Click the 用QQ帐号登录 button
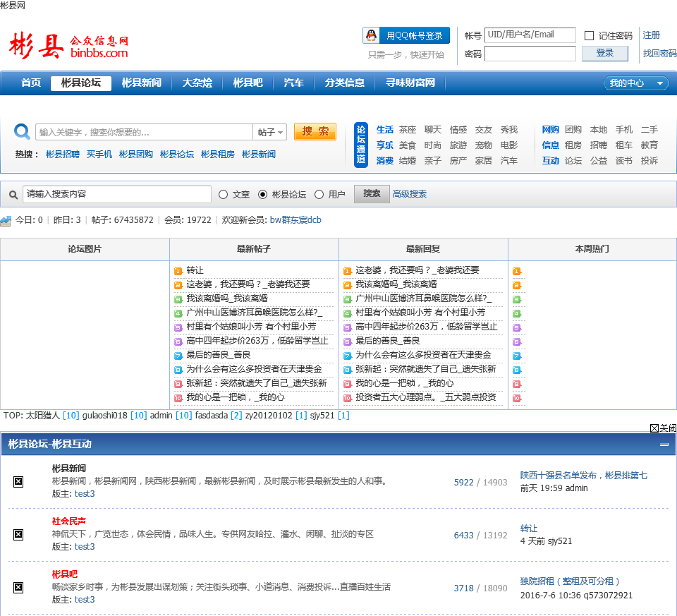Viewport: 677px width, 616px height. 406,35
